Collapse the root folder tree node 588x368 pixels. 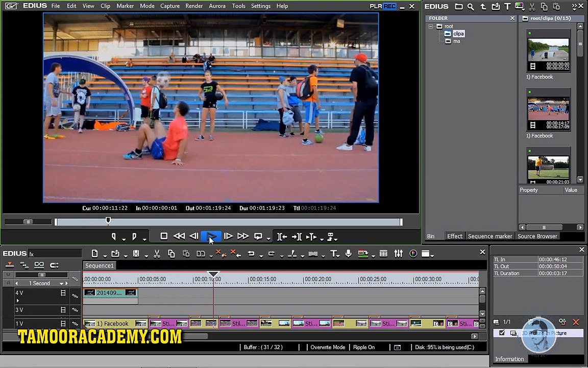pyautogui.click(x=431, y=26)
